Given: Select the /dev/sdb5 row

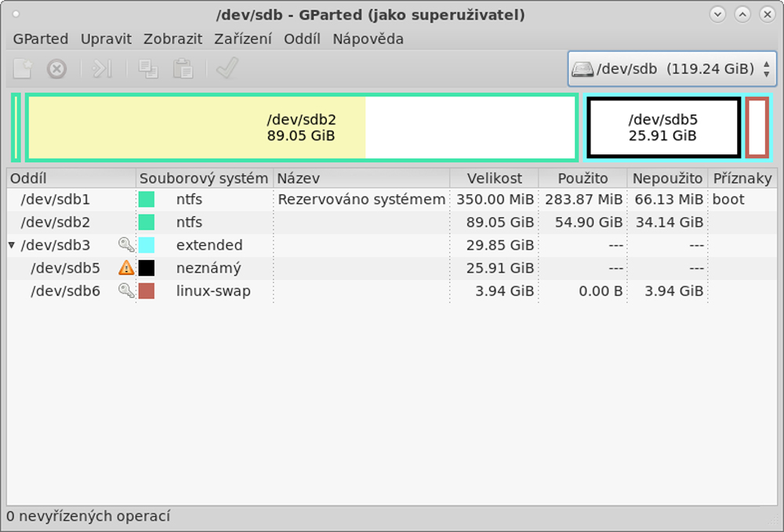Looking at the screenshot, I should [x=392, y=268].
